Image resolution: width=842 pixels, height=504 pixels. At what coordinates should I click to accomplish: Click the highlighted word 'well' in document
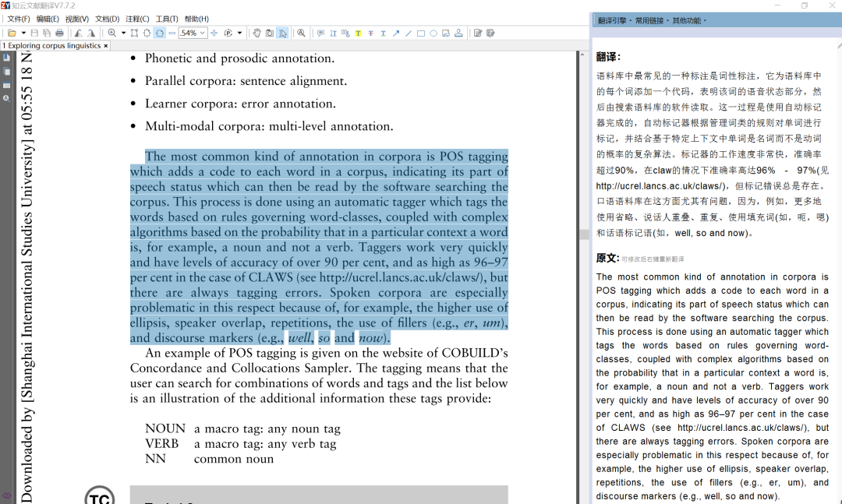point(299,338)
